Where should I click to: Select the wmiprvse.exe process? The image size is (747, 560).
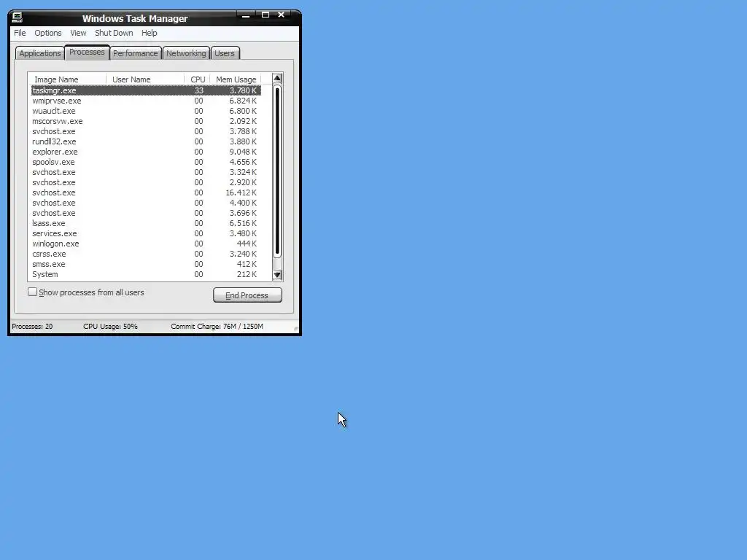click(146, 101)
